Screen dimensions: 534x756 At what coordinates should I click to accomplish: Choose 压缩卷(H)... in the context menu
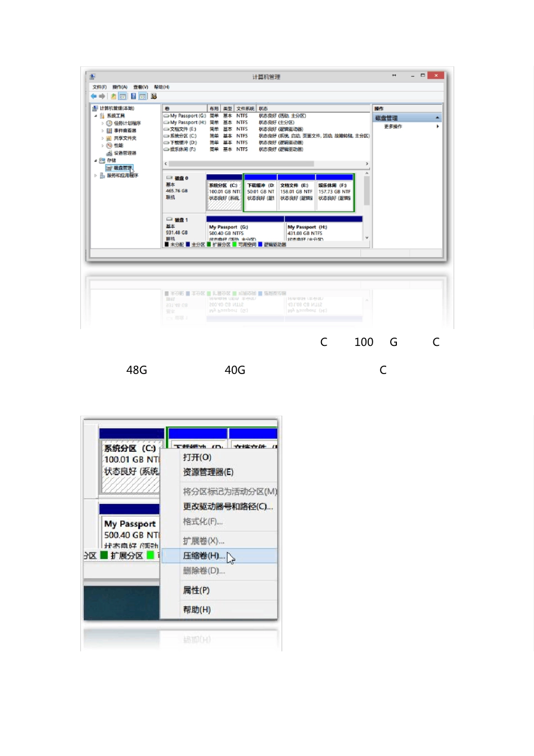(x=219, y=556)
